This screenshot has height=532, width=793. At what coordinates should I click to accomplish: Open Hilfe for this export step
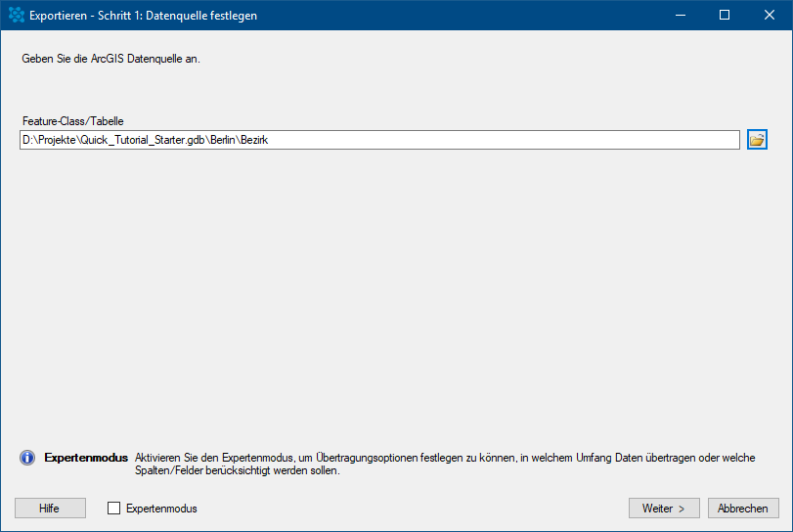(50, 509)
